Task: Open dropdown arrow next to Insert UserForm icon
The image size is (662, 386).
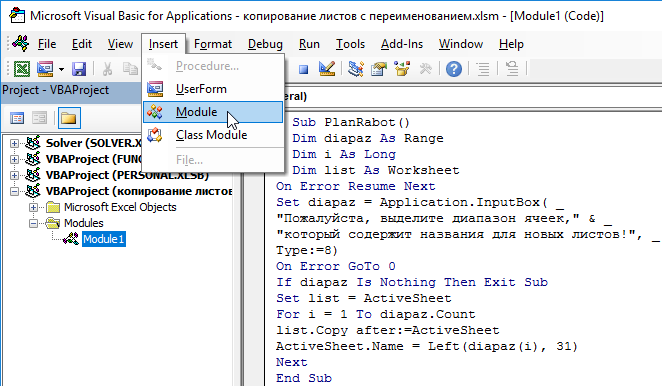Action: click(x=61, y=69)
